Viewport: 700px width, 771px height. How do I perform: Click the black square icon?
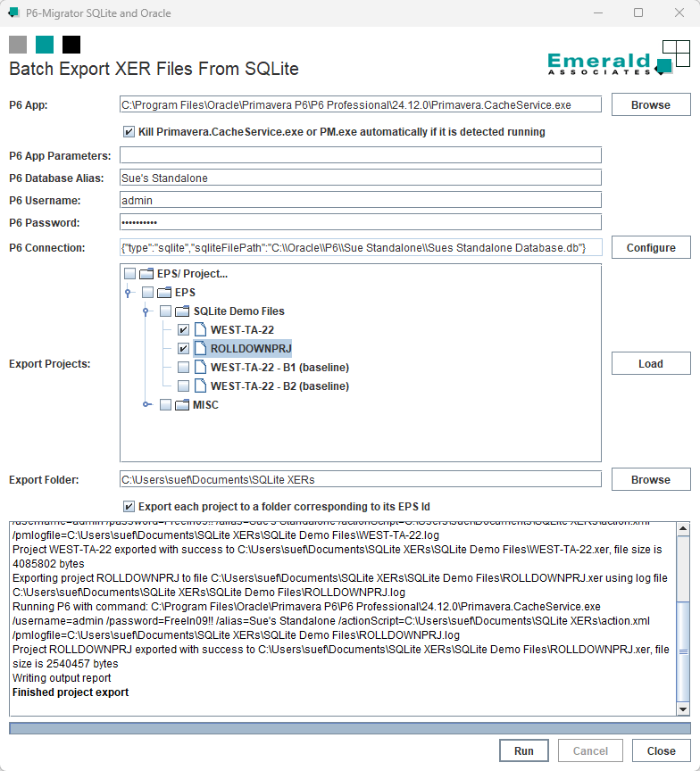point(71,45)
